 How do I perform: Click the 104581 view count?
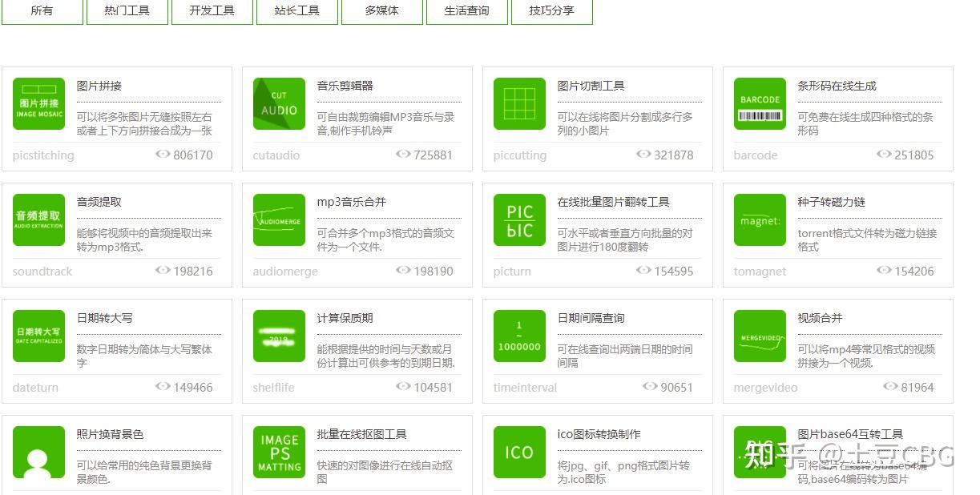tap(434, 388)
